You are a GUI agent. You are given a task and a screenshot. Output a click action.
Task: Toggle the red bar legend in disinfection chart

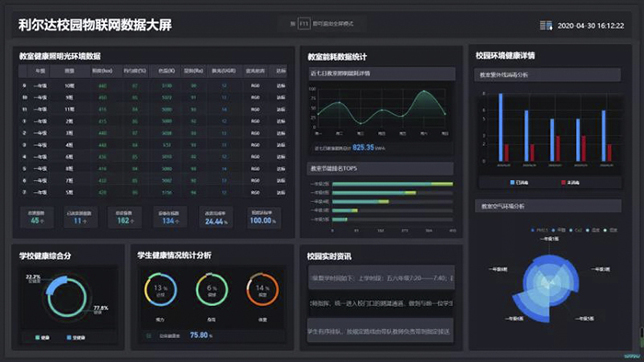[570, 183]
